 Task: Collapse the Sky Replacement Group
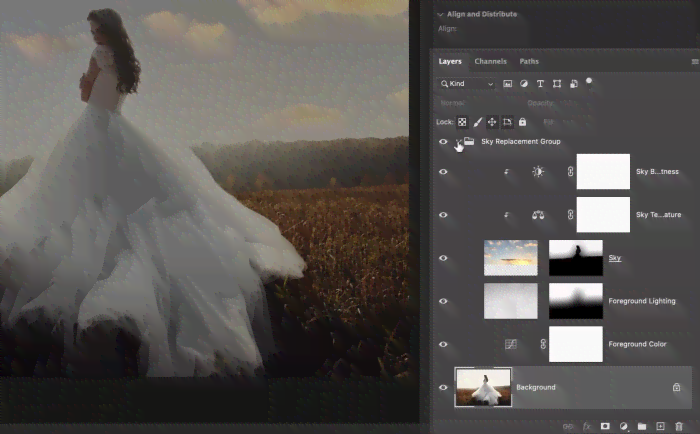point(458,142)
